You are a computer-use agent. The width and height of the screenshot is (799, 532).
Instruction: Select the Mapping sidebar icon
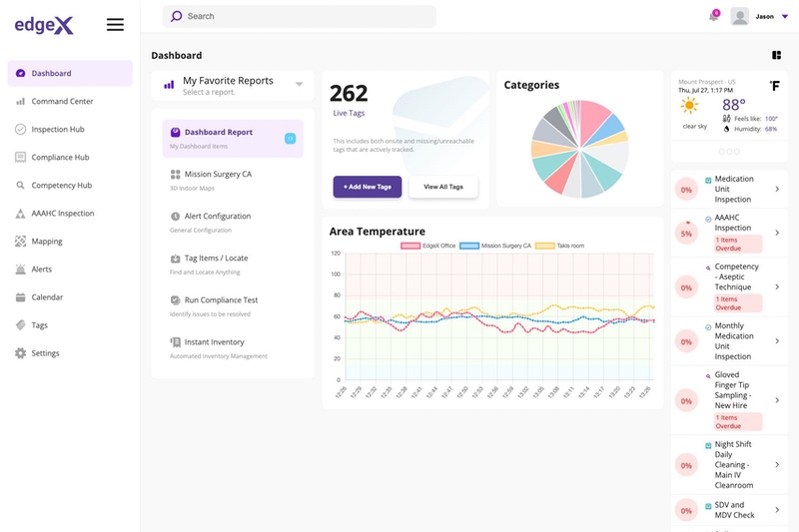(21, 242)
